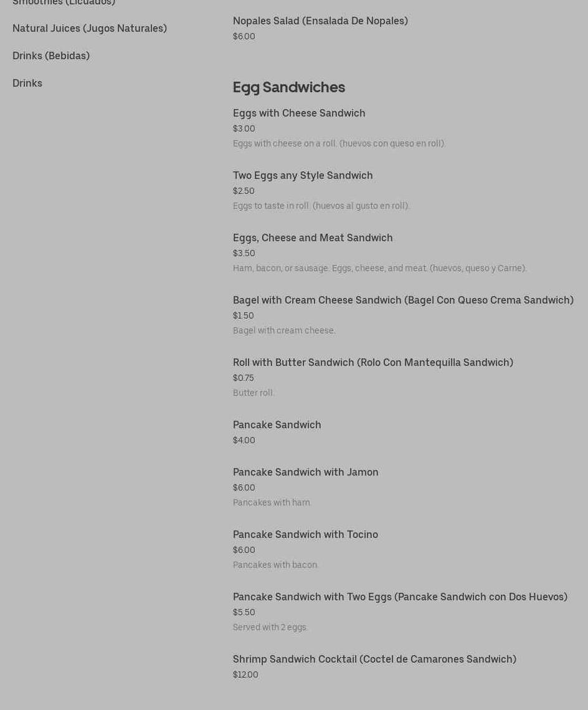Open Smoothies (Licuados) category in sidebar
This screenshot has height=710, width=588.
pyautogui.click(x=64, y=2)
